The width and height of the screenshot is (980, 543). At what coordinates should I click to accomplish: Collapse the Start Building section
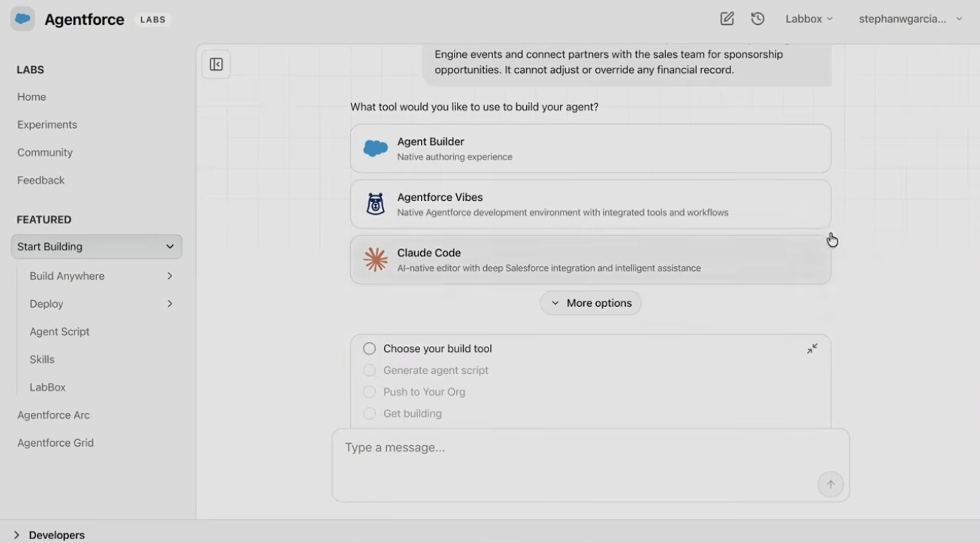(170, 247)
